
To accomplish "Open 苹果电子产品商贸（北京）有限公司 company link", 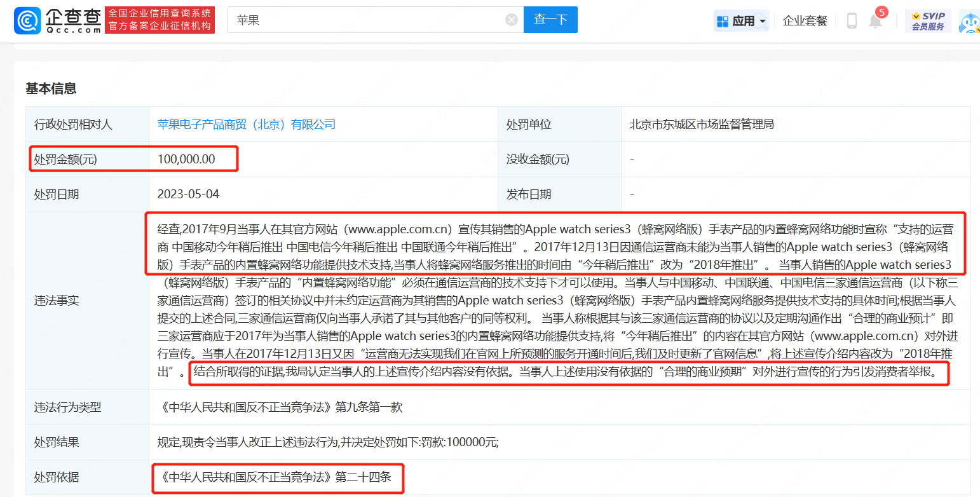I will (x=247, y=125).
